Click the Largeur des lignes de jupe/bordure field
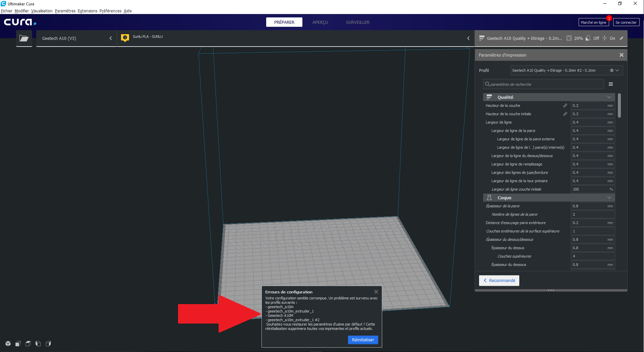This screenshot has height=352, width=644. click(593, 172)
